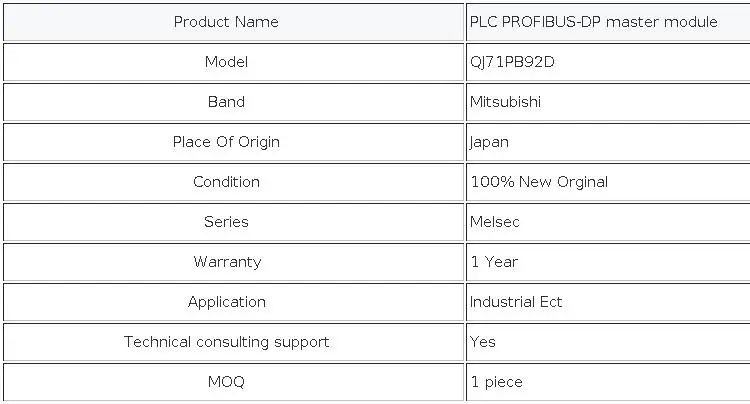Select the "Mitsubishi" value cell
This screenshot has height=404, width=750.
507,102
